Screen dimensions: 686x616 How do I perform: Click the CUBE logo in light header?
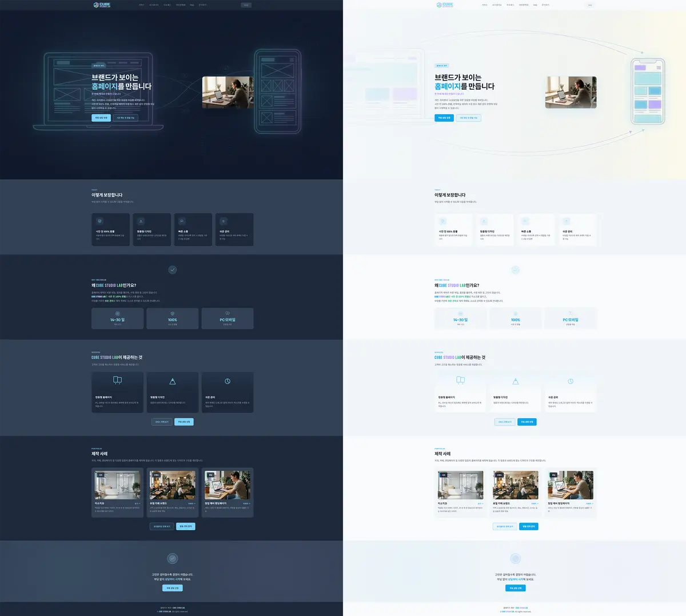click(x=445, y=5)
